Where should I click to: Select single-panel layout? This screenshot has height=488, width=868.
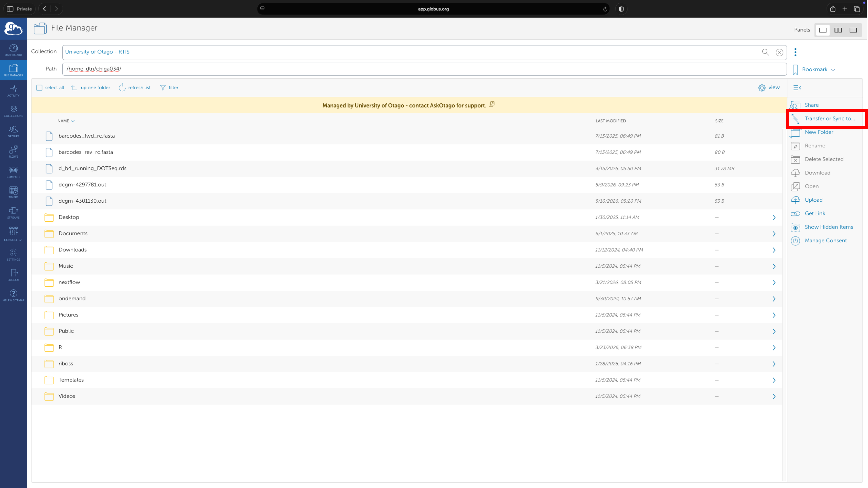tap(823, 30)
